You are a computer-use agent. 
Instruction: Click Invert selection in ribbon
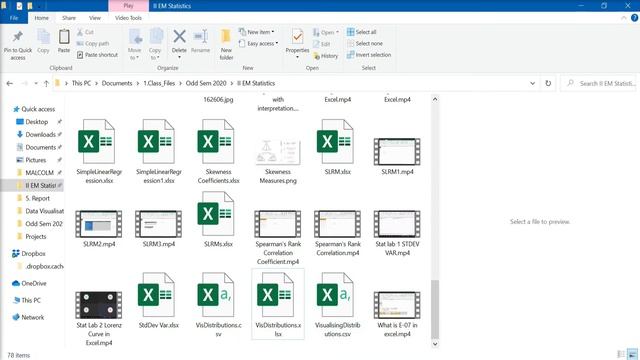click(x=369, y=55)
